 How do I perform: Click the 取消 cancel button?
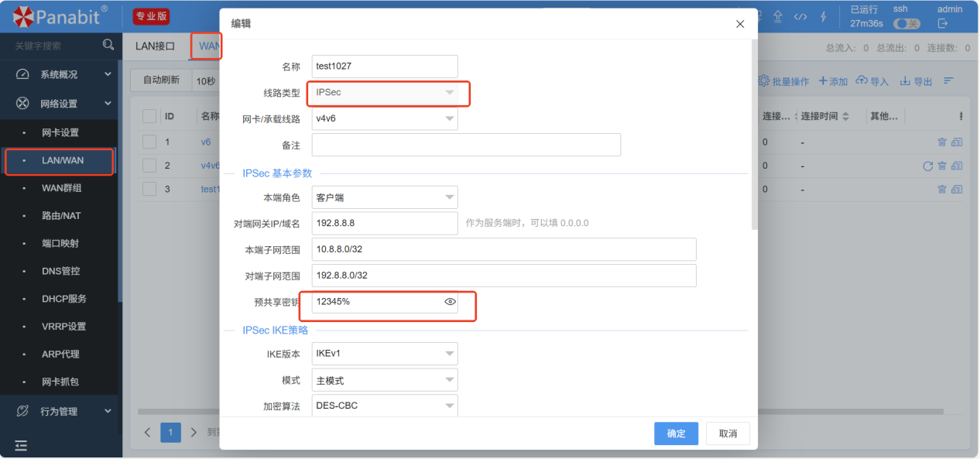[x=728, y=433]
